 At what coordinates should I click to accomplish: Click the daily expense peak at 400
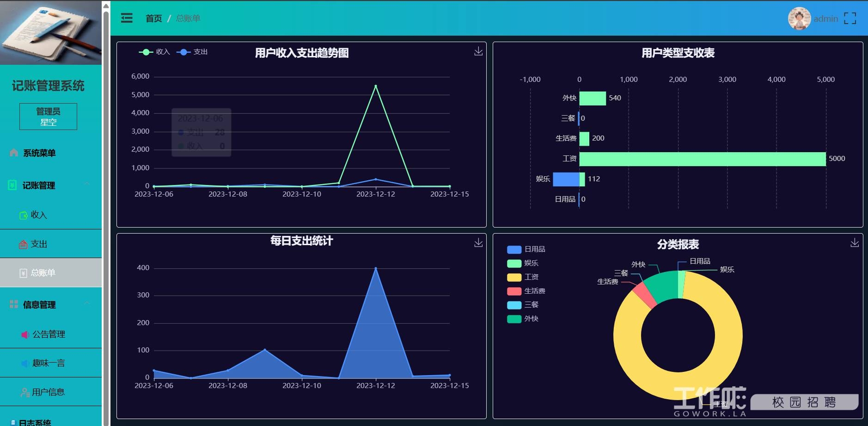[x=376, y=268]
